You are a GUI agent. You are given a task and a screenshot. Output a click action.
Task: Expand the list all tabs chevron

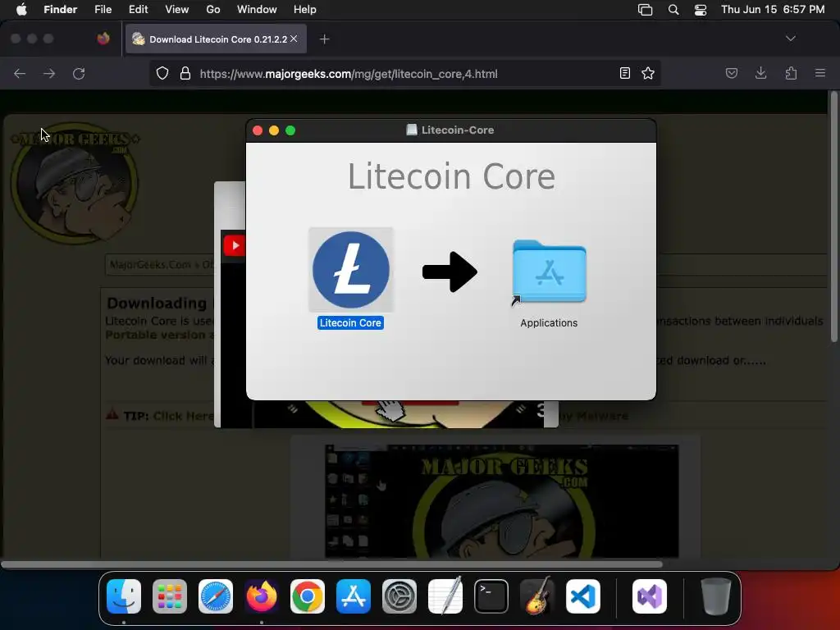click(790, 39)
